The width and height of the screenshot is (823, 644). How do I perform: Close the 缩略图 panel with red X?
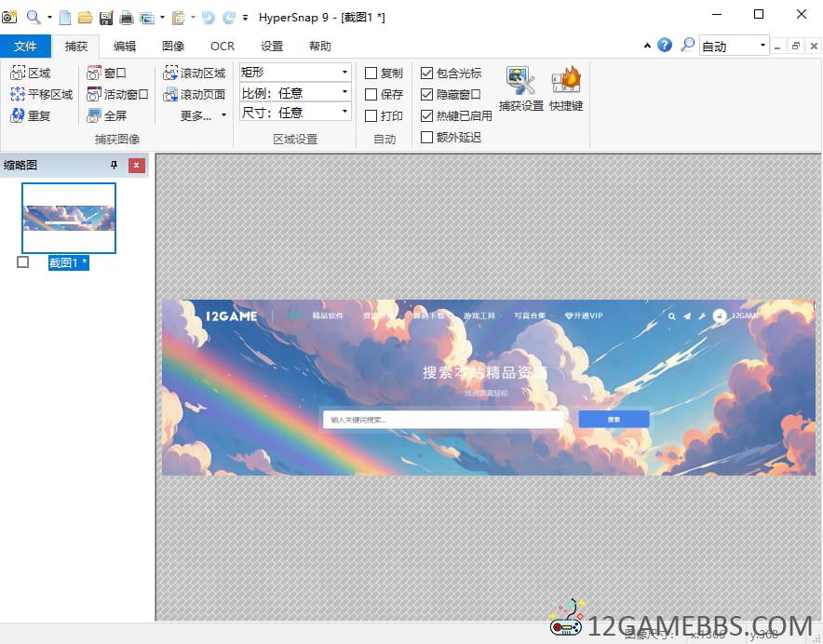(x=137, y=166)
